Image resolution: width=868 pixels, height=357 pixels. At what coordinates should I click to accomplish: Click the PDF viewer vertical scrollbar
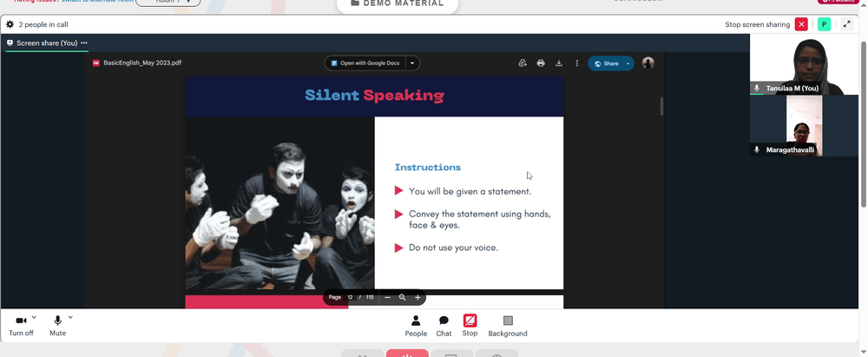(661, 107)
